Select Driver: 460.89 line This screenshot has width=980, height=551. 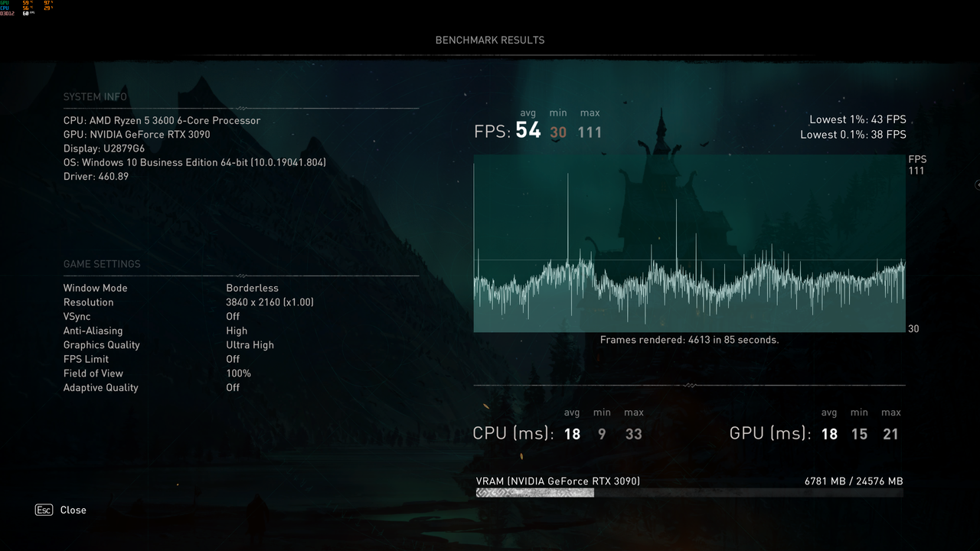(96, 177)
